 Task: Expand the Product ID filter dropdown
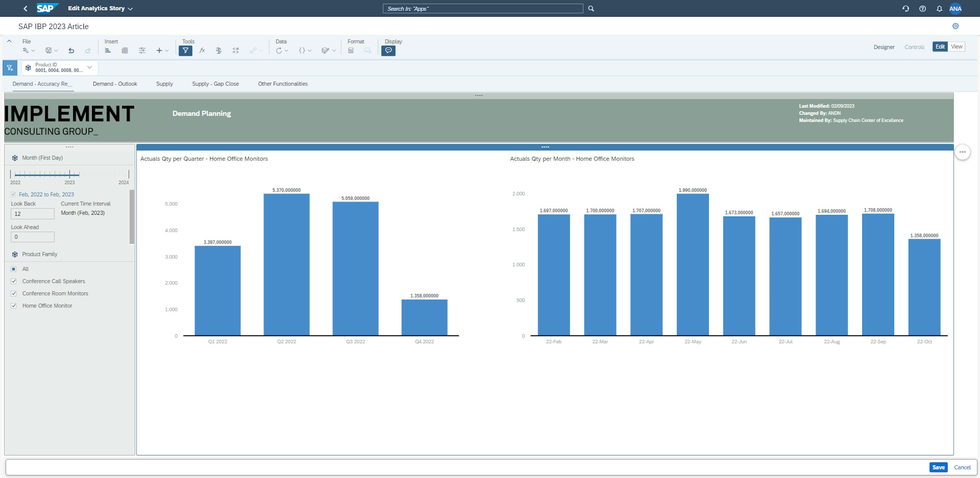(x=89, y=68)
